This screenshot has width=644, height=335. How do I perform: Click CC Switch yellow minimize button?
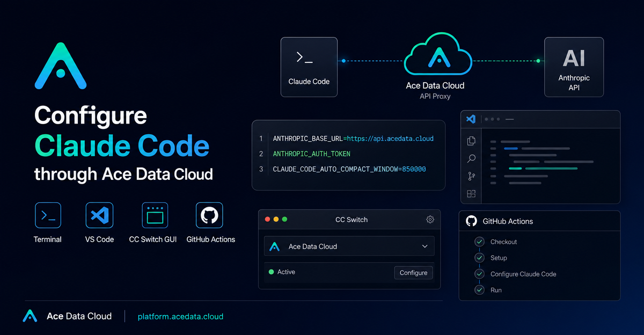(x=276, y=220)
